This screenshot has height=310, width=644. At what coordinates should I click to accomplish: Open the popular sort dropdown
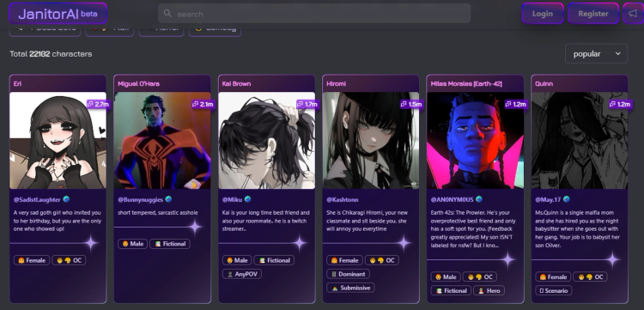[x=597, y=54]
